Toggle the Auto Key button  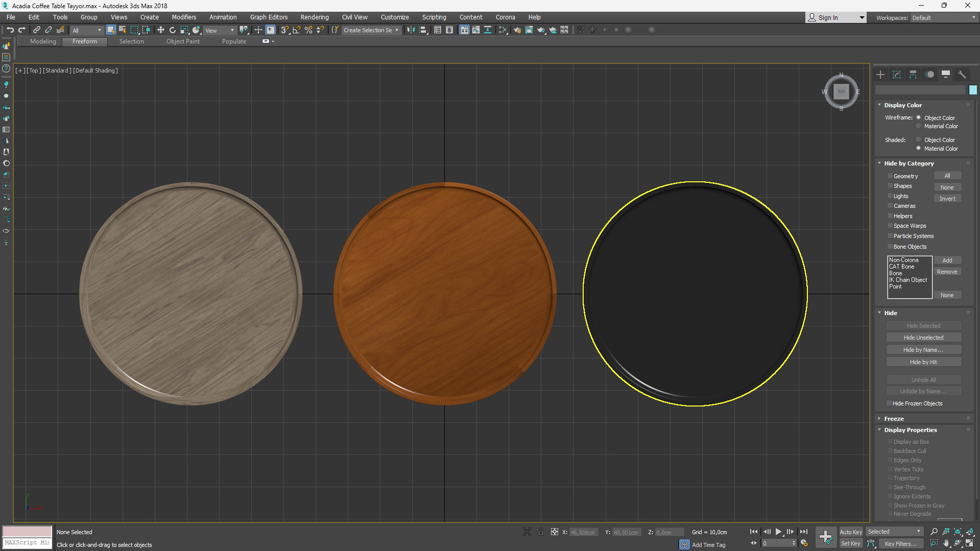tap(851, 532)
